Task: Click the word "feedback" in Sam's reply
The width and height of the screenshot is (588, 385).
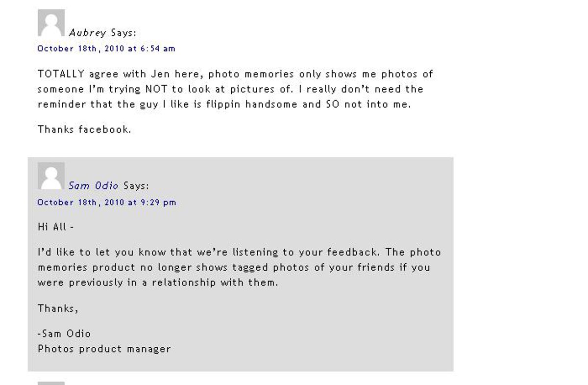Action: click(x=357, y=252)
